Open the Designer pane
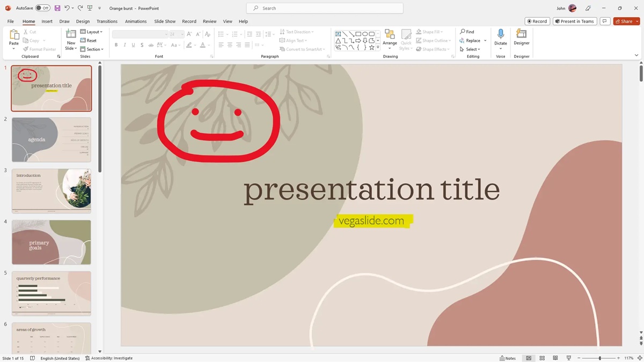Image resolution: width=644 pixels, height=362 pixels. coord(521,37)
